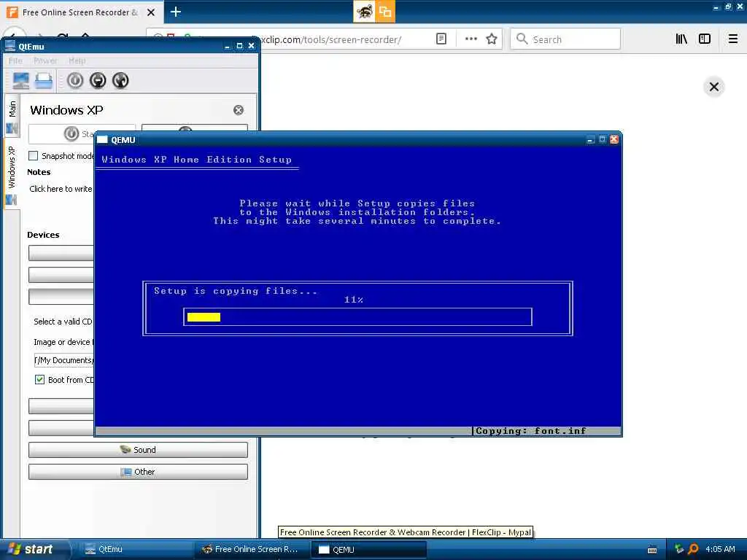Open the Power menu in QtEmu

click(x=45, y=61)
